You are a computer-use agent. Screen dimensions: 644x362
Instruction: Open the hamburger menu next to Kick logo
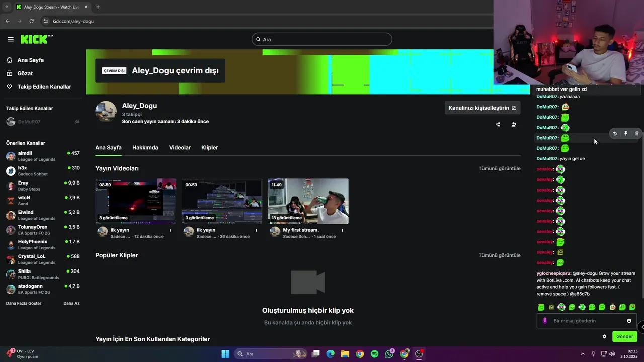click(x=11, y=39)
